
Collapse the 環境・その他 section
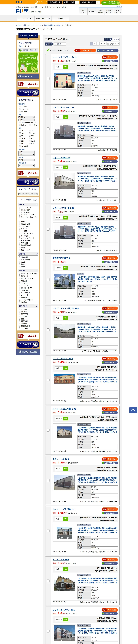(28, 306)
